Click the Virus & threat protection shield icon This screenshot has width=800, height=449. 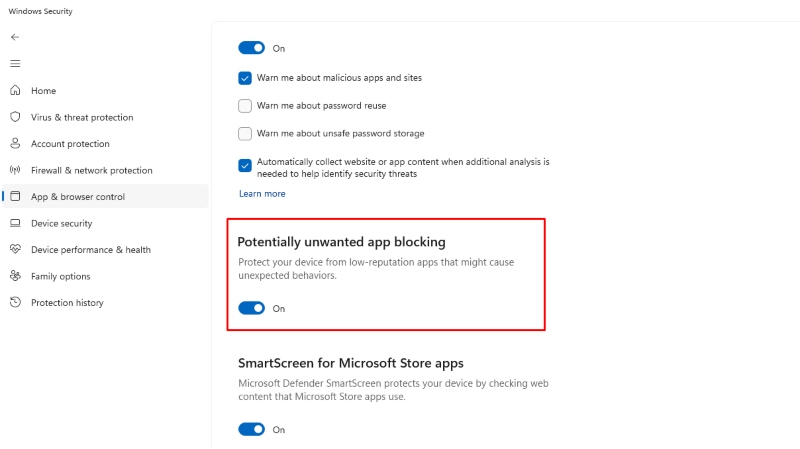(15, 117)
